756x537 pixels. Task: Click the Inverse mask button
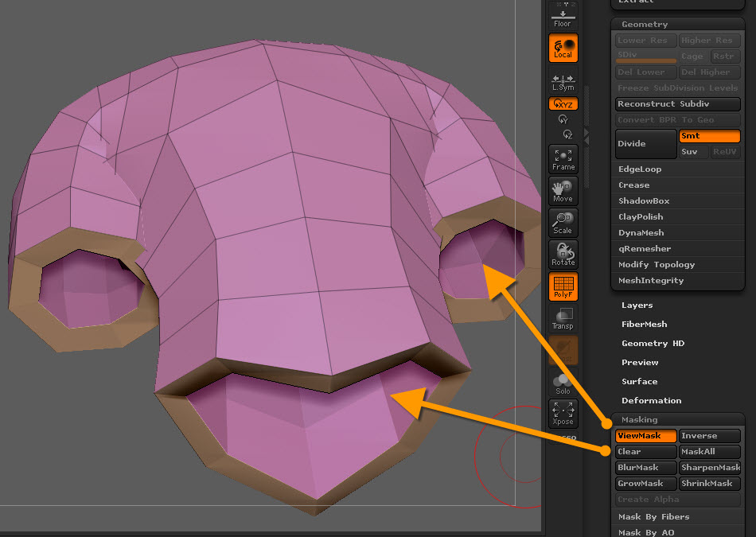[x=710, y=436]
